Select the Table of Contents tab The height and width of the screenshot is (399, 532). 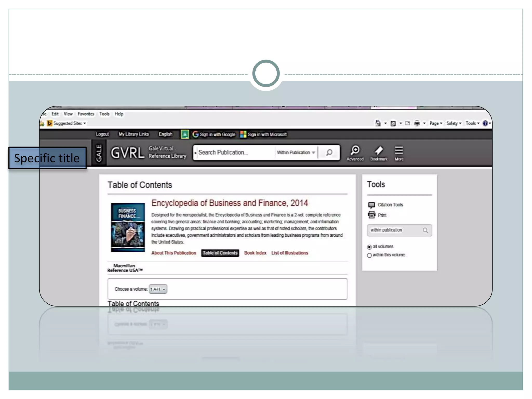(x=220, y=253)
